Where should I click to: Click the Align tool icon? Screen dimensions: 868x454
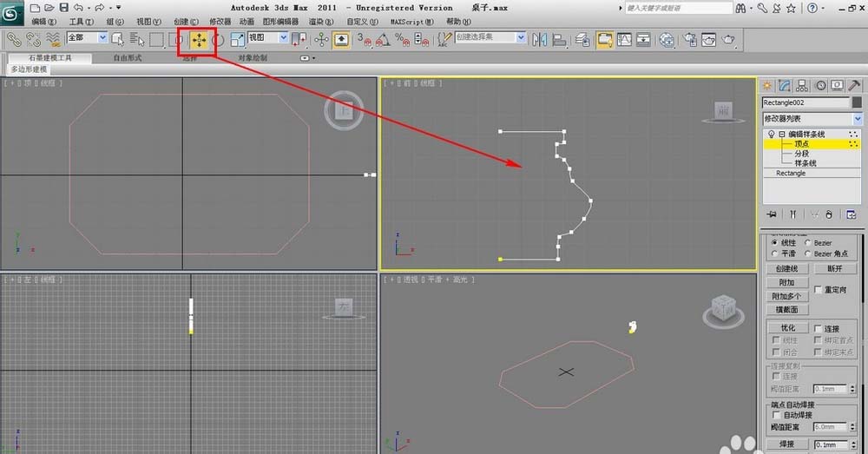pyautogui.click(x=560, y=39)
